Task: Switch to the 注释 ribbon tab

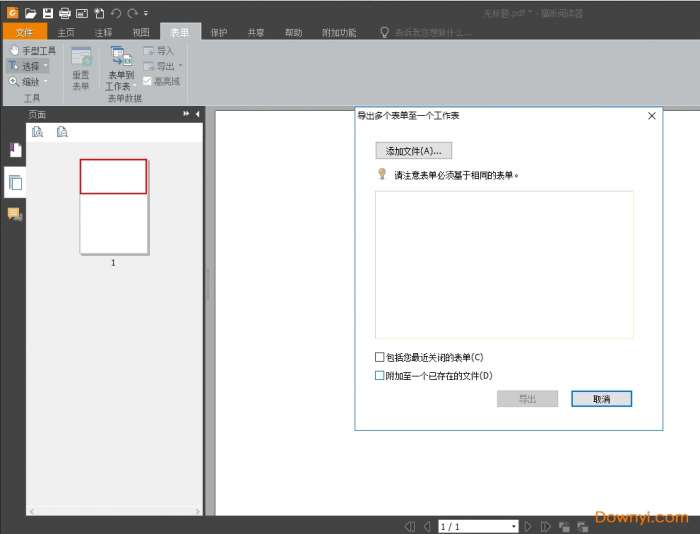Action: coord(104,32)
